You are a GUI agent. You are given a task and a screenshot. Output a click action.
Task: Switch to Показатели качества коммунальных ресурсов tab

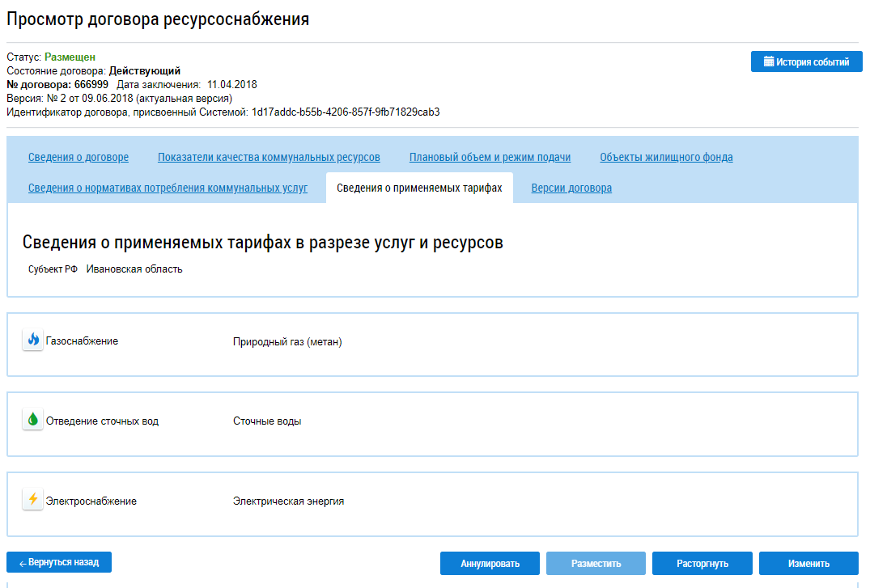tap(269, 158)
